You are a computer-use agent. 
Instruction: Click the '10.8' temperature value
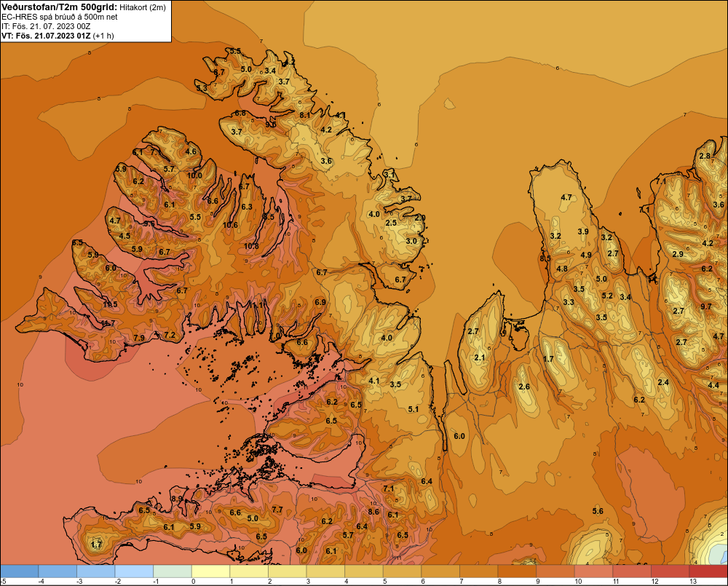tap(251, 246)
